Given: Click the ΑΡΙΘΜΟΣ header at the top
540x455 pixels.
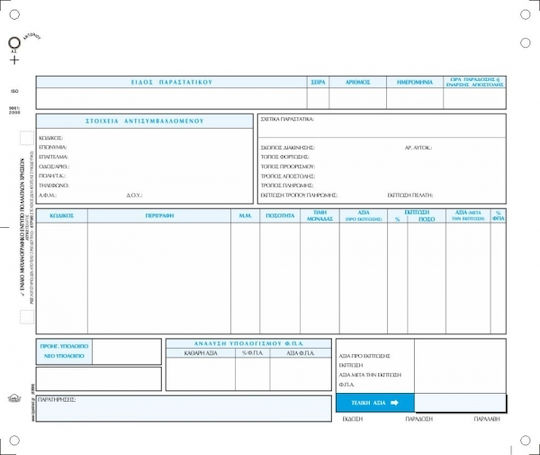Looking at the screenshot, I should tap(358, 82).
